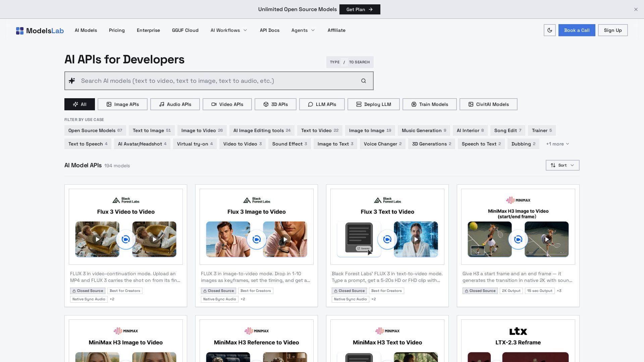Screen dimensions: 644x362
Task: Toggle dark mode with the moon icon
Action: 550,30
